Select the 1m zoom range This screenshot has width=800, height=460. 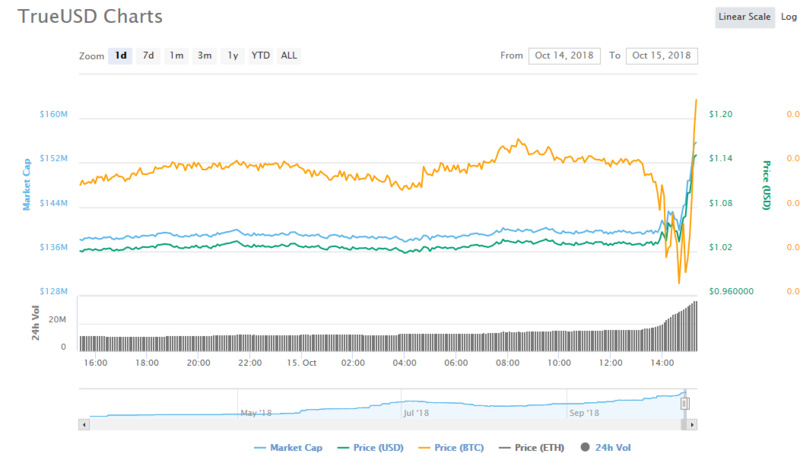point(177,56)
